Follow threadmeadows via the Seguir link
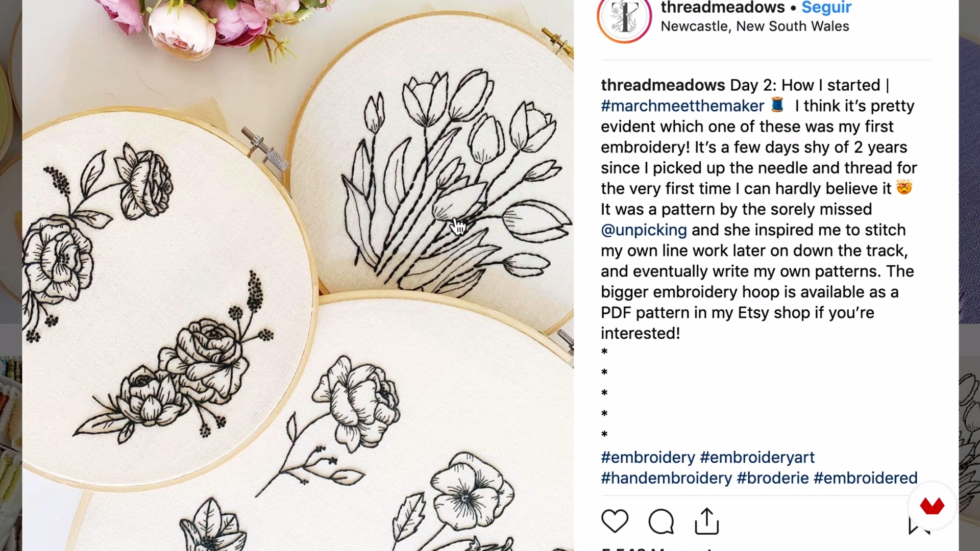This screenshot has width=980, height=551. (x=826, y=8)
